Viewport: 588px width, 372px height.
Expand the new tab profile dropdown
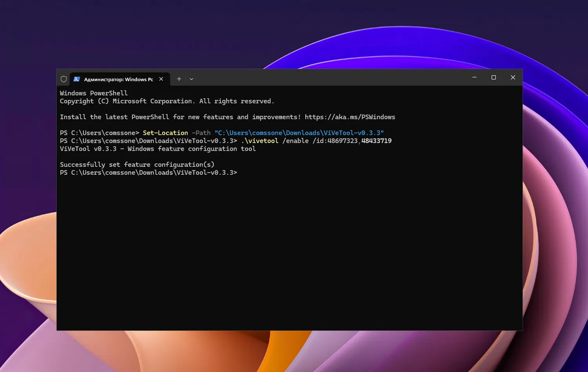pos(191,79)
